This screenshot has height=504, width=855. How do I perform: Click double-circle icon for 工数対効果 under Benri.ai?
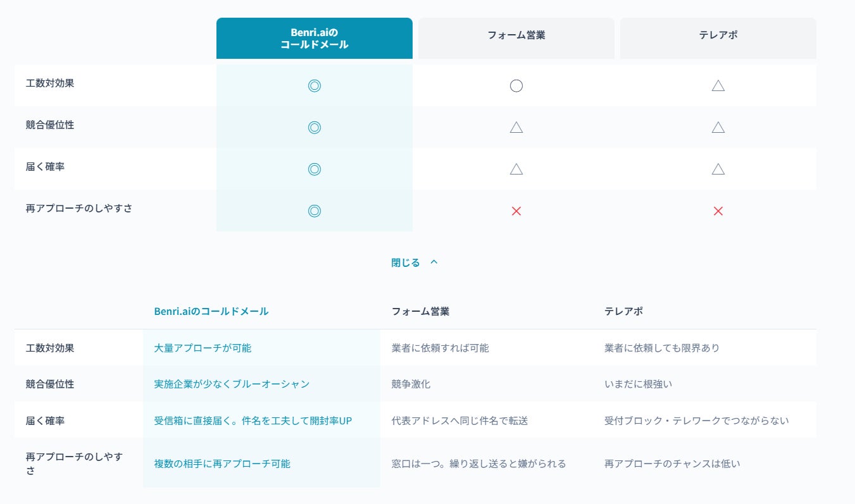314,86
